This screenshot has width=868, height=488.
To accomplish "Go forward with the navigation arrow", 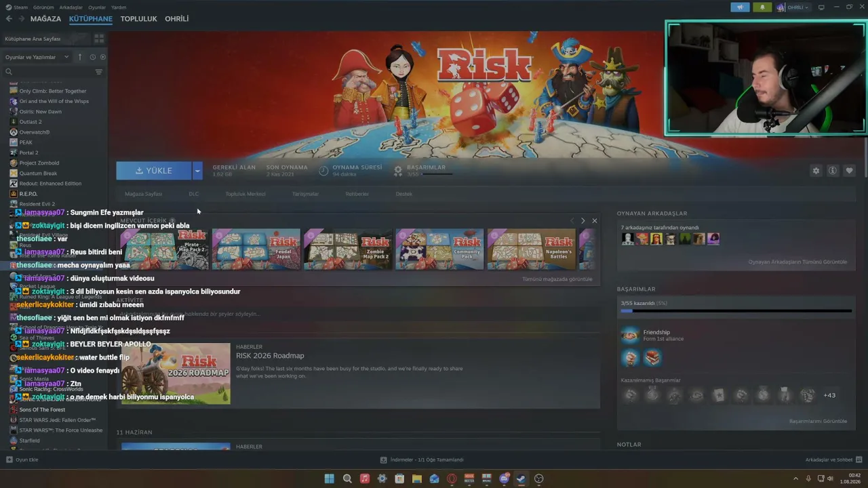I will click(x=20, y=19).
